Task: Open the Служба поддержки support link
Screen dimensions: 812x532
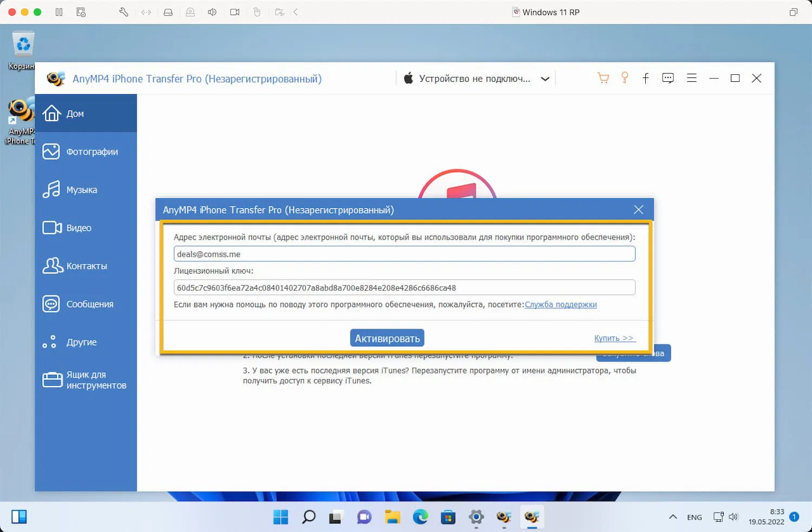Action: click(560, 304)
